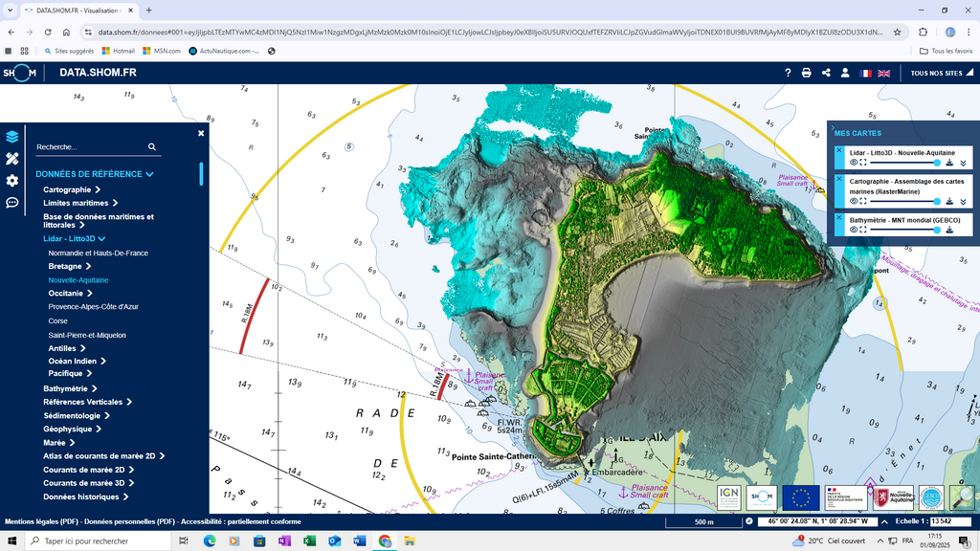The height and width of the screenshot is (551, 980).
Task: Expand the Limites maritimes category
Action: [80, 203]
